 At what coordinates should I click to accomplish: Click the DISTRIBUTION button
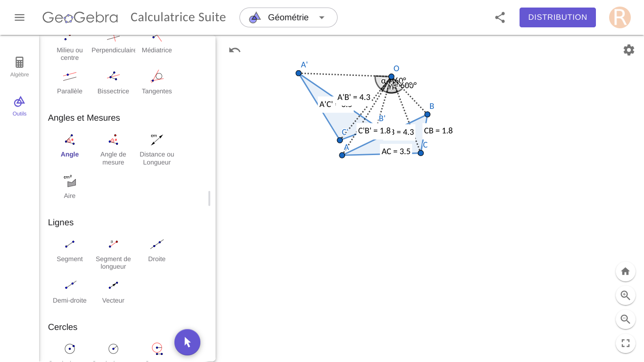[558, 17]
